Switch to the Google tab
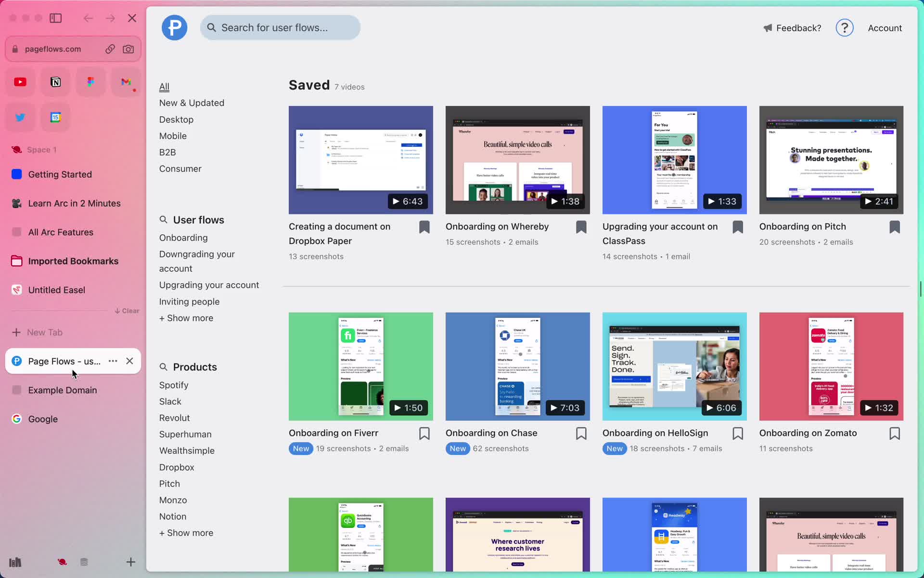The width and height of the screenshot is (924, 578). [x=73, y=419]
